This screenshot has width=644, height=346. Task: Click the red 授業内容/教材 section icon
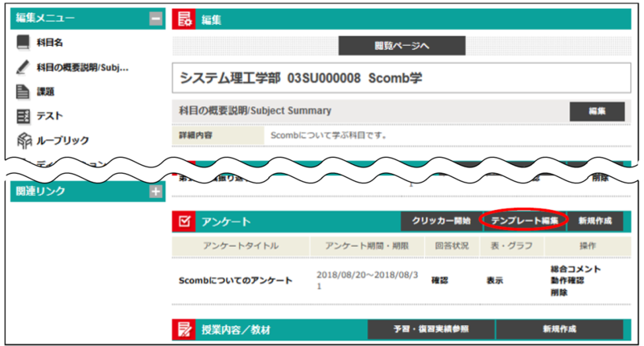pos(184,328)
